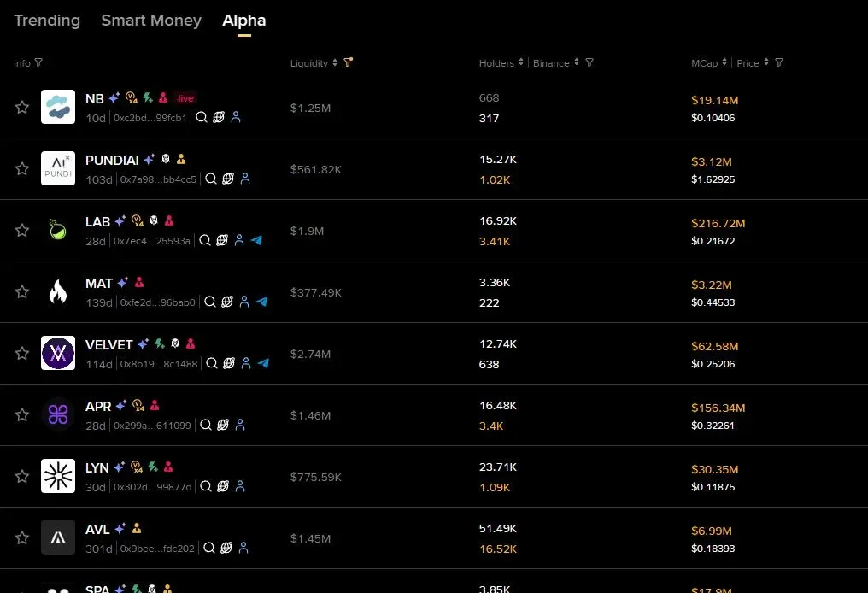Click the Vx4 badge next to LAB
The image size is (868, 593).
(x=137, y=220)
